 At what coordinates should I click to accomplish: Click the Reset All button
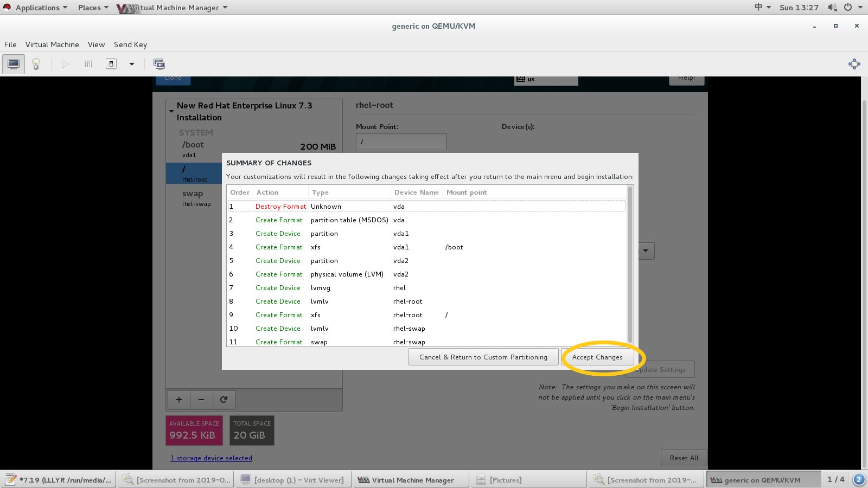[x=684, y=458]
